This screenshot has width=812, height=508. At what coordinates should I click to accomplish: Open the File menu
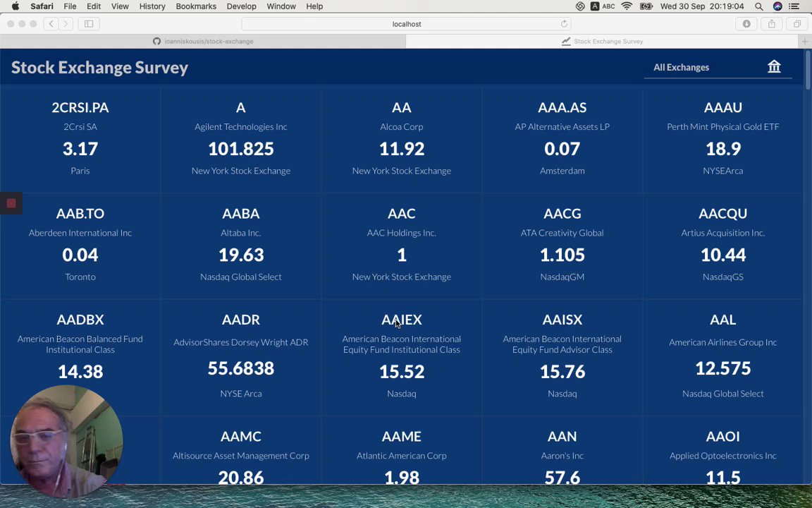point(70,6)
